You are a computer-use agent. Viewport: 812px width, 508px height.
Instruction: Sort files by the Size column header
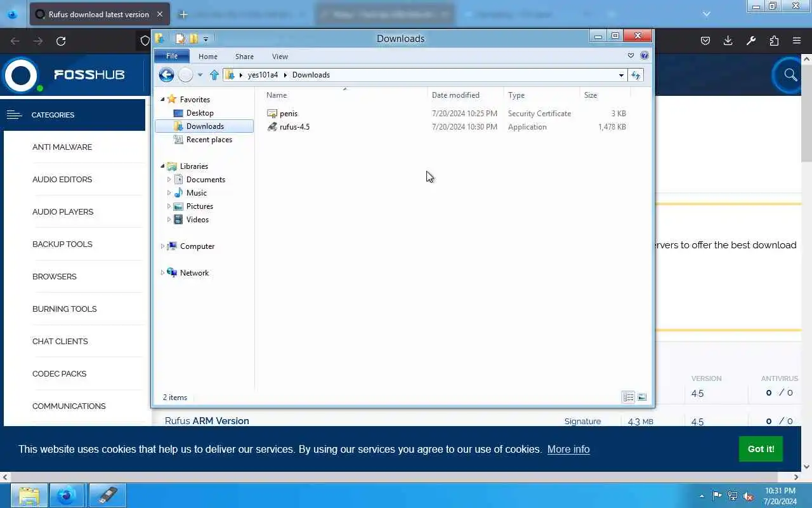point(605,95)
